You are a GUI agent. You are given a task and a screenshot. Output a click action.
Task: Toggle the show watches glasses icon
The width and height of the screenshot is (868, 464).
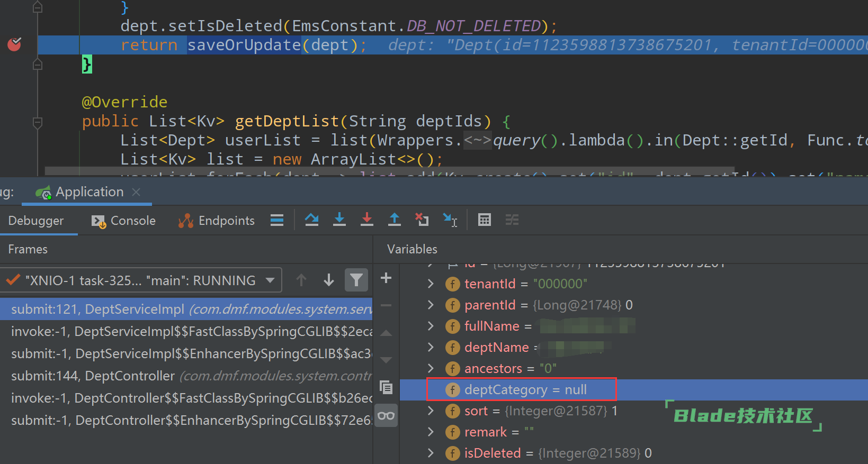click(386, 415)
